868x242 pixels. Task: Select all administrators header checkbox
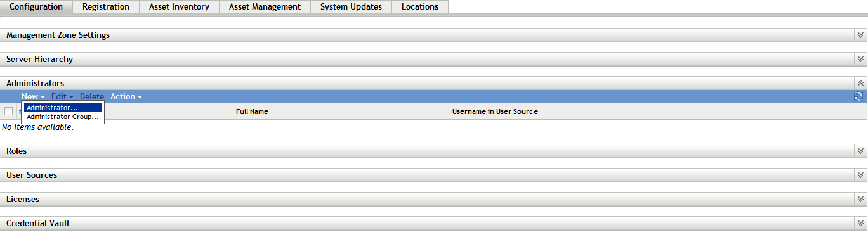click(x=8, y=111)
